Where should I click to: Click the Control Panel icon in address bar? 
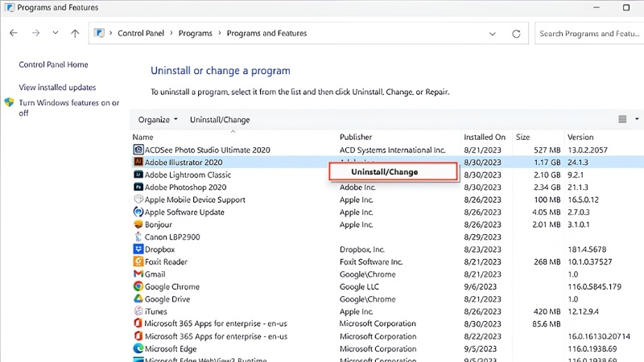pos(99,33)
